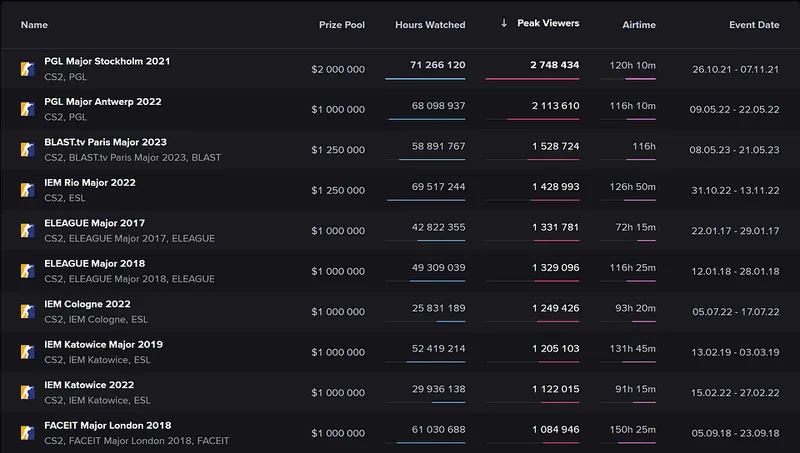This screenshot has width=800, height=453.
Task: Open IEM Katowice 2022 tournament
Action: point(89,385)
